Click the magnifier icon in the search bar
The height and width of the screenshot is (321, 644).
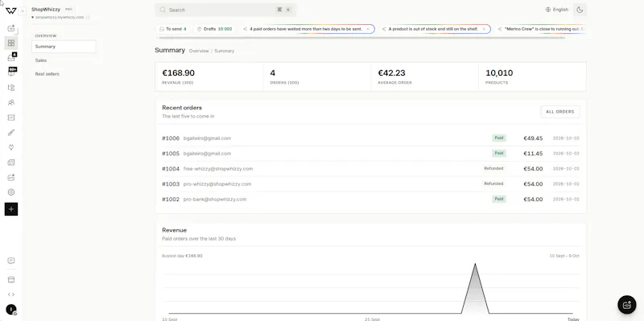point(163,10)
